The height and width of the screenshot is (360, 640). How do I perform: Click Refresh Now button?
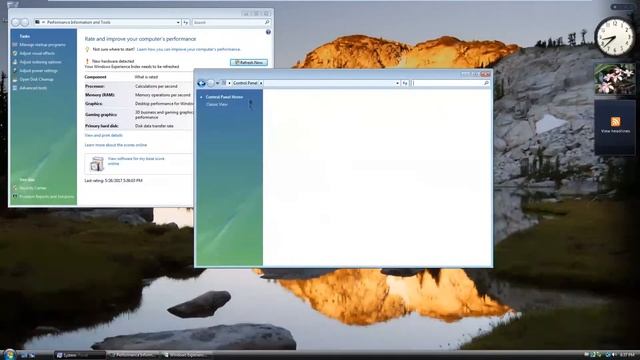[x=249, y=62]
